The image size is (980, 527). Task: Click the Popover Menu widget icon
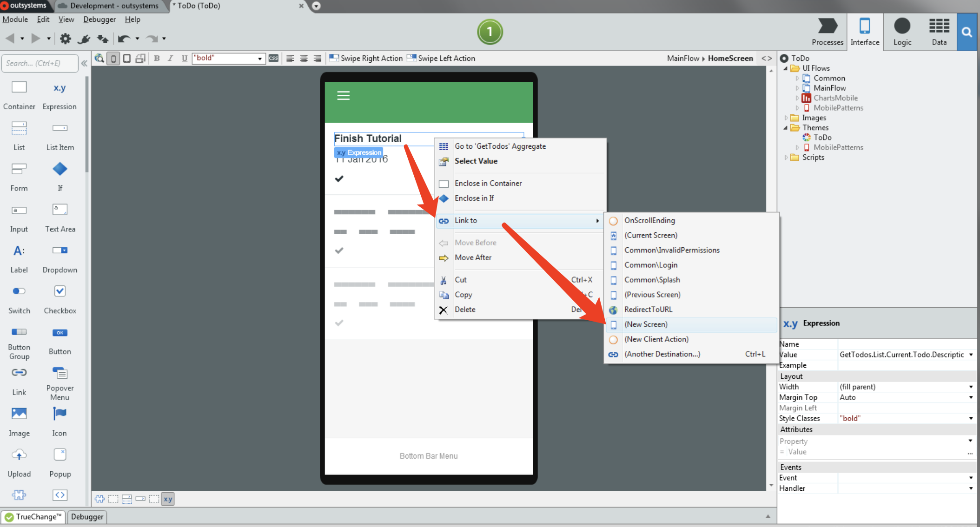60,373
